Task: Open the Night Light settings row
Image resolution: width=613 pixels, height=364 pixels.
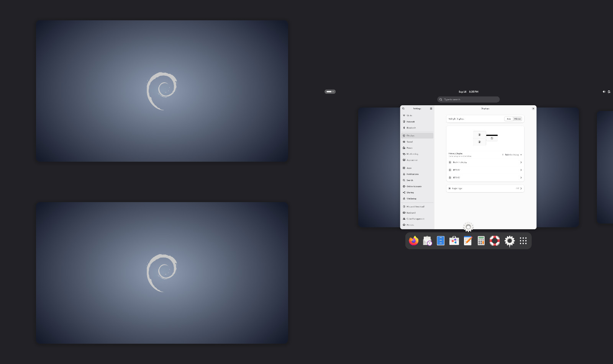Action: (485, 188)
